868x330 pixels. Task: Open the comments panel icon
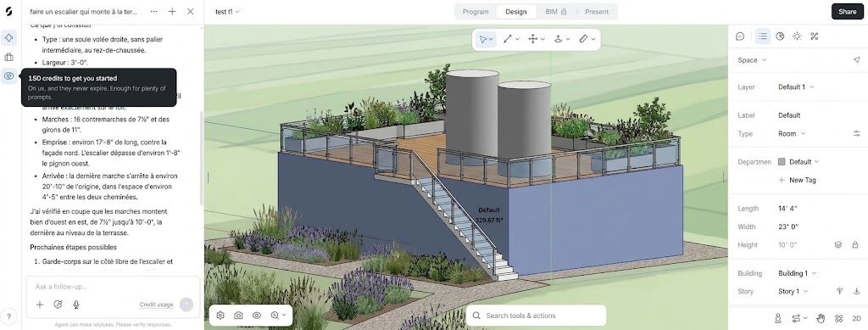click(740, 36)
